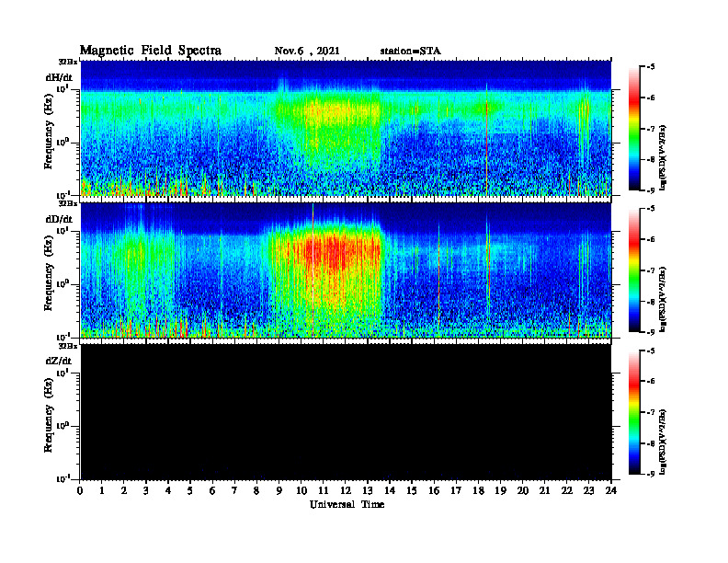Click the 'Magnetic Field Spectra' title text

point(151,51)
